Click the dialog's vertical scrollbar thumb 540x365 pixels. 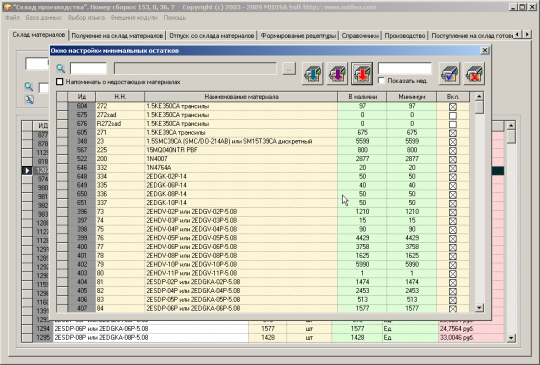[479, 107]
